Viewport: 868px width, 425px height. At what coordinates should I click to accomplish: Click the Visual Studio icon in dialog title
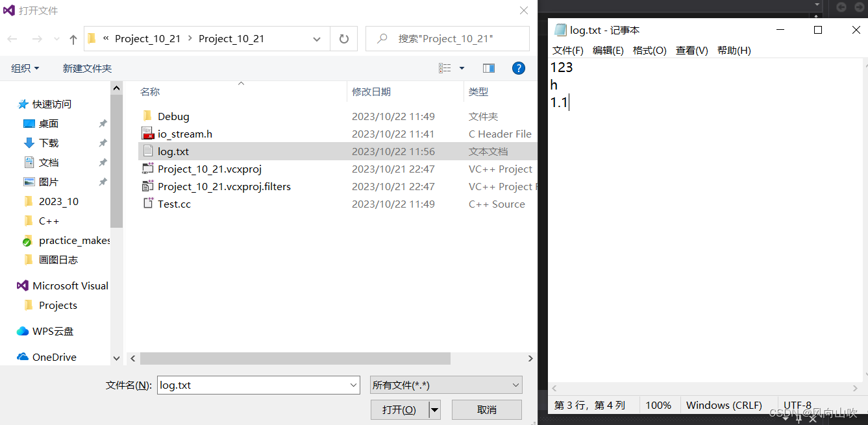click(x=9, y=10)
